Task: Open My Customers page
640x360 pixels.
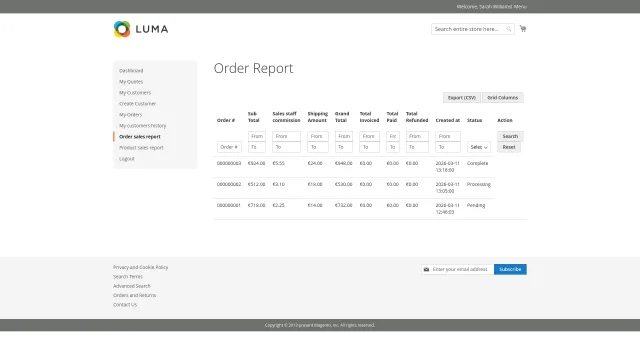Action: (x=135, y=93)
